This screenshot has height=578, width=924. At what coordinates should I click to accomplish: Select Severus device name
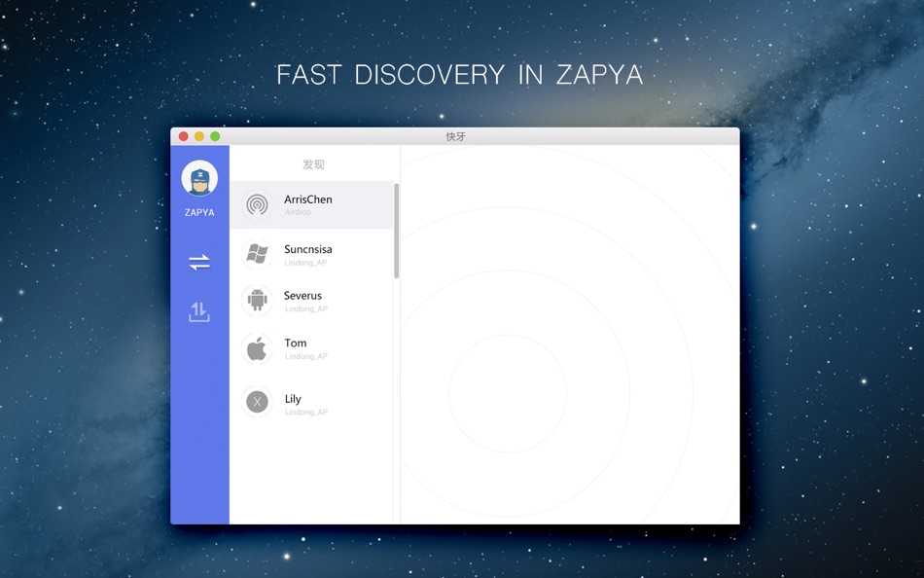click(x=302, y=296)
